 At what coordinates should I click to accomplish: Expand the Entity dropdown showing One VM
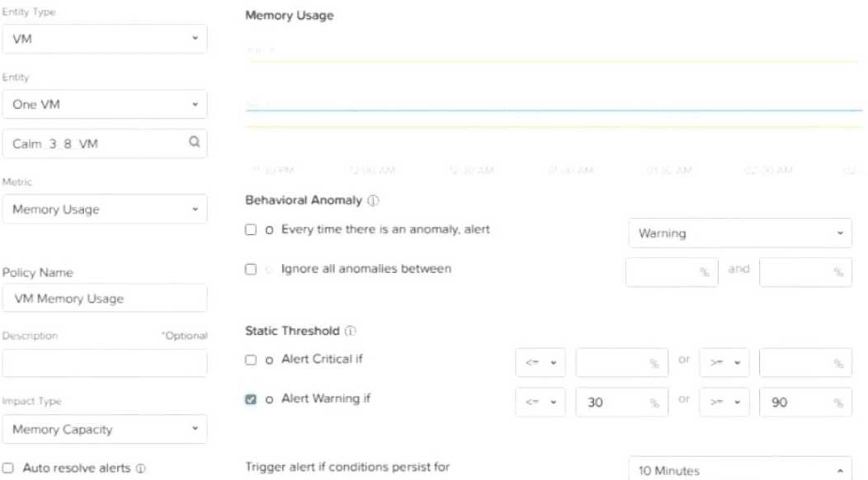coord(104,105)
